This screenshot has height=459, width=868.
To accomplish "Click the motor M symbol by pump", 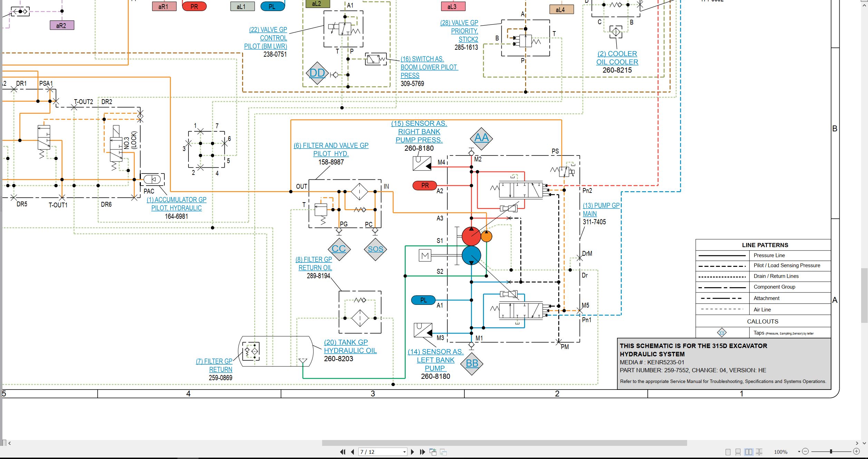I will tap(425, 256).
